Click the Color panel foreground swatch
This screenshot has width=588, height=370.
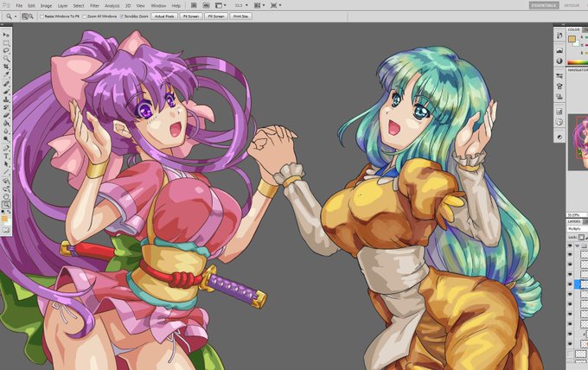[x=572, y=39]
